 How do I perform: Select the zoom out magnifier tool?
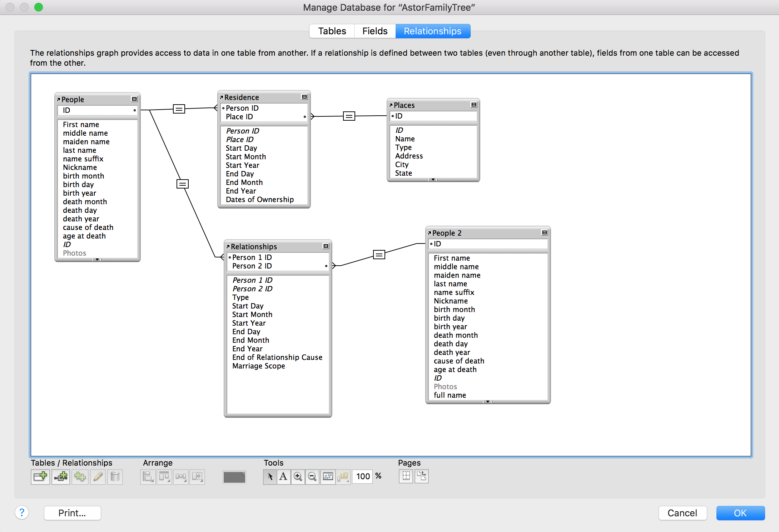click(312, 476)
